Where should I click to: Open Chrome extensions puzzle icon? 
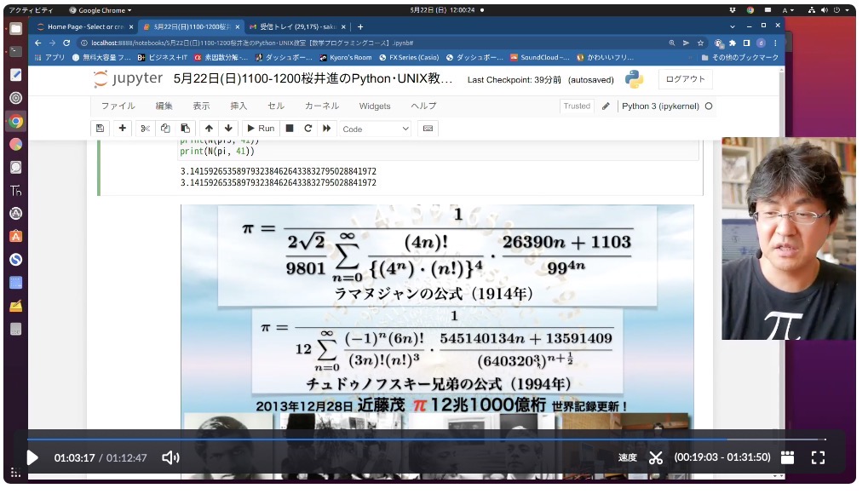pos(733,43)
